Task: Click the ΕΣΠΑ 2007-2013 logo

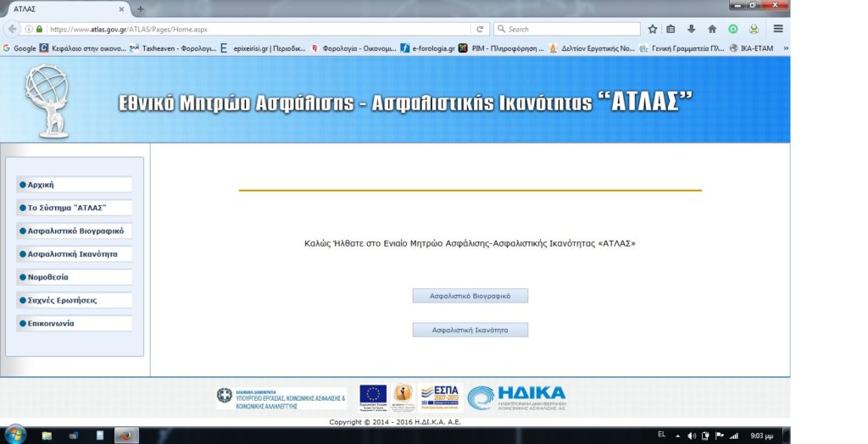Action: (440, 397)
